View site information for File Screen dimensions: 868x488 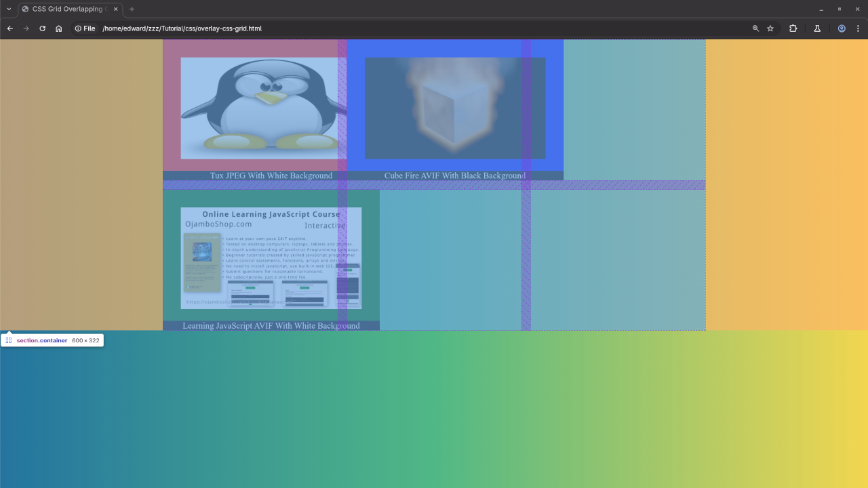(85, 28)
